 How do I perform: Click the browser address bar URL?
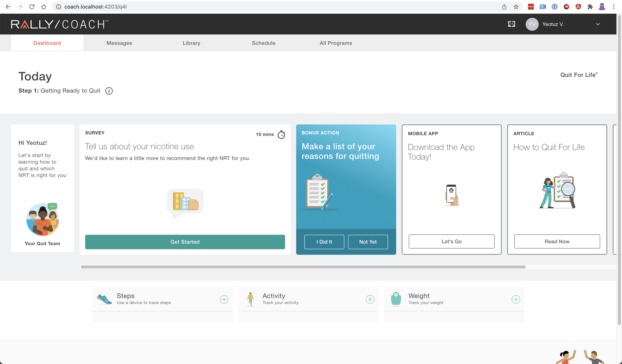point(96,7)
